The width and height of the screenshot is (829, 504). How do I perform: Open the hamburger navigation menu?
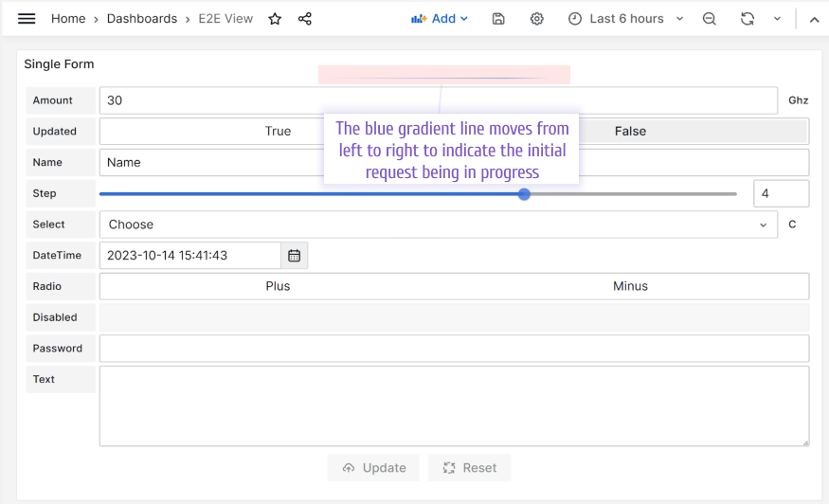coord(27,19)
